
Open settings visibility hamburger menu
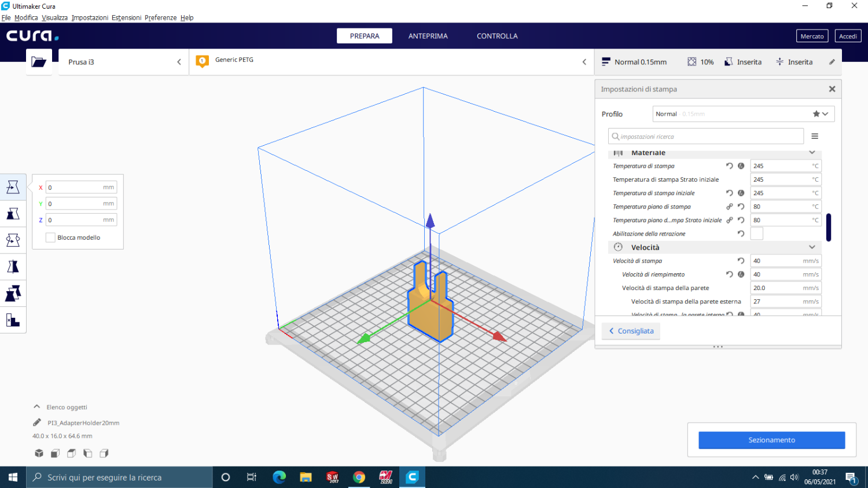click(815, 137)
